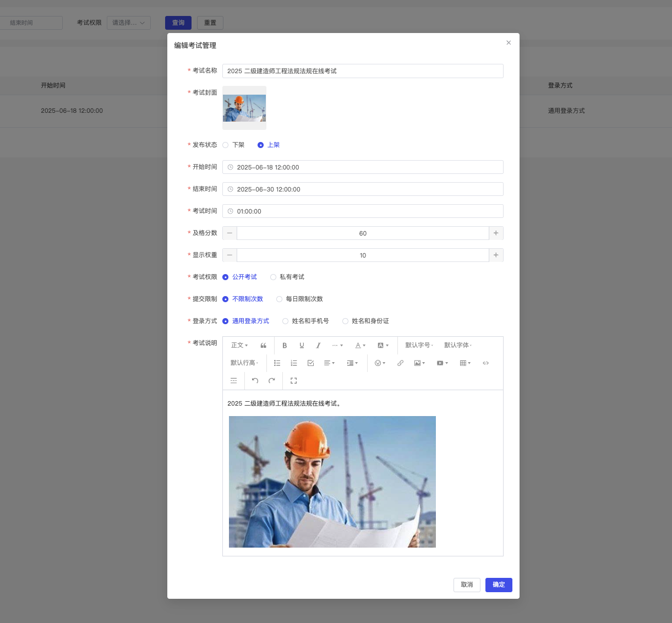Increase the 及格分数 with plus button
This screenshot has height=623, width=672.
pos(496,233)
